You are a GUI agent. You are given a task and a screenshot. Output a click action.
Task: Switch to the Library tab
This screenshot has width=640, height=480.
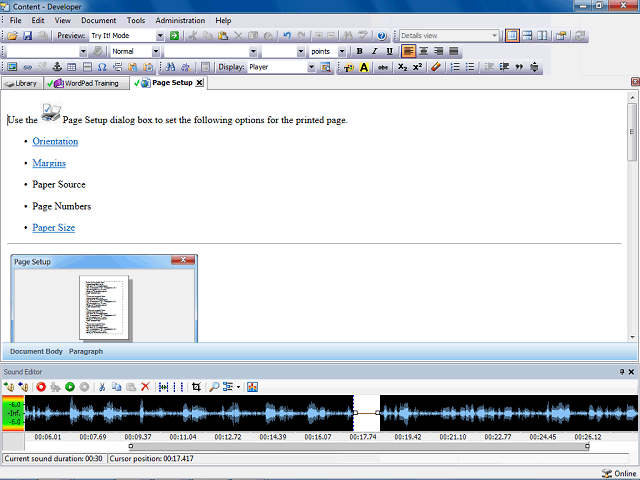tap(22, 83)
